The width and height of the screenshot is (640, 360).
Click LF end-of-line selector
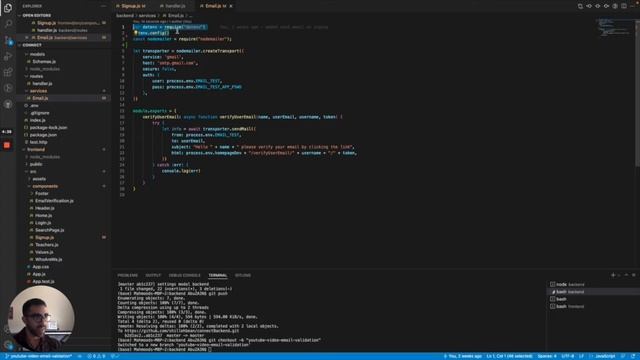(581, 356)
